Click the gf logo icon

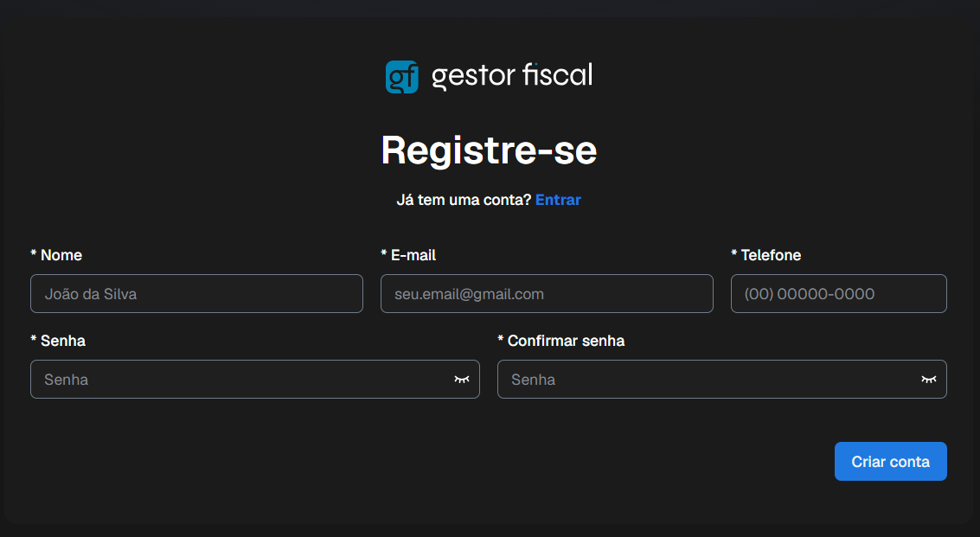tap(402, 77)
